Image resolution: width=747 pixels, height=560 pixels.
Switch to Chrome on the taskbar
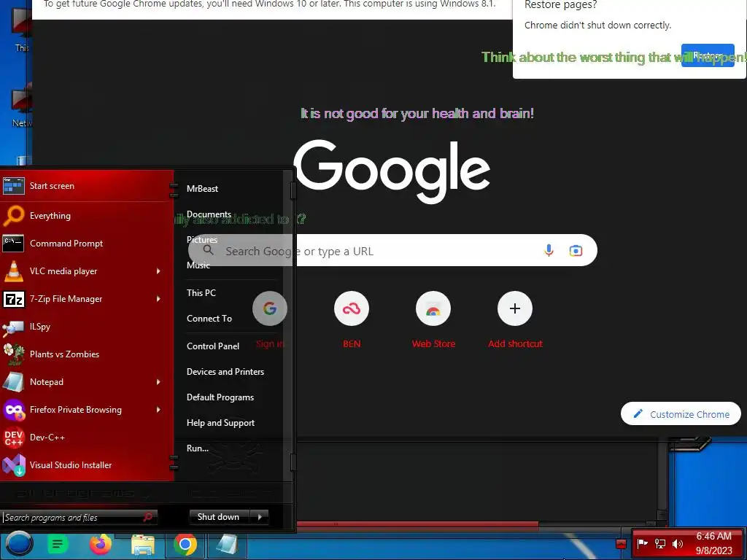pos(185,544)
